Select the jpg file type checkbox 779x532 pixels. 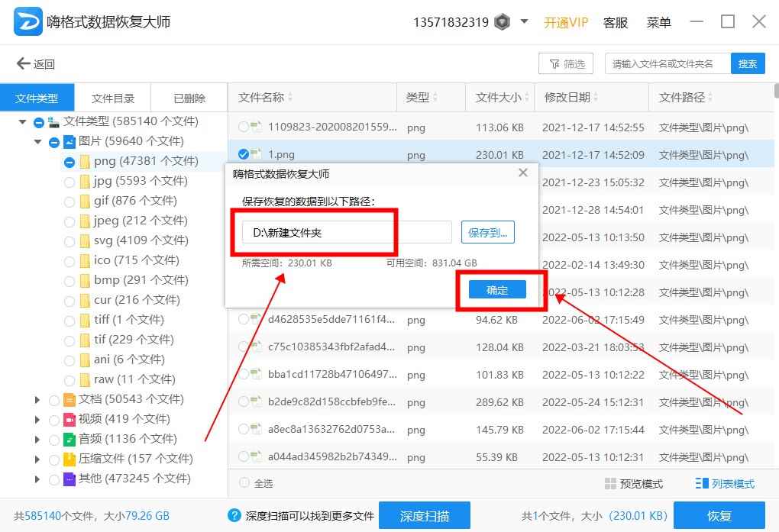coord(69,182)
